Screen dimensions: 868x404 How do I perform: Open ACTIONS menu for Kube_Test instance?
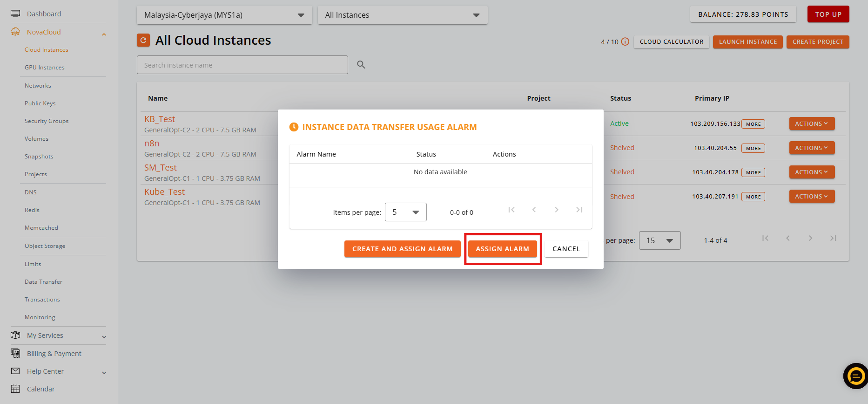point(812,196)
